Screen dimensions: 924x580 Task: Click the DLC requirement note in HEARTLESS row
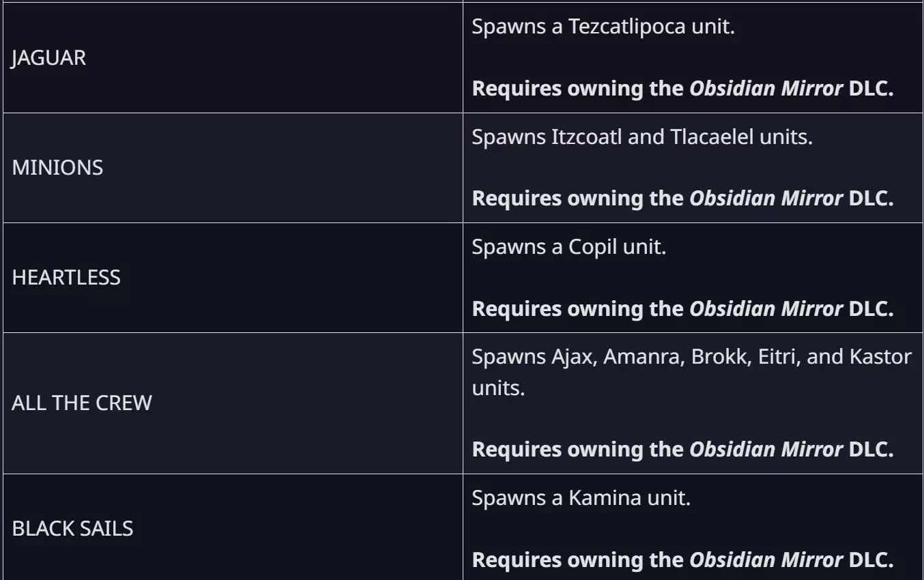coord(682,308)
